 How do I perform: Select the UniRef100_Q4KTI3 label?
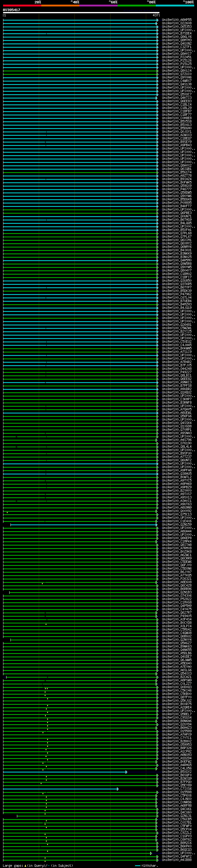point(177,98)
